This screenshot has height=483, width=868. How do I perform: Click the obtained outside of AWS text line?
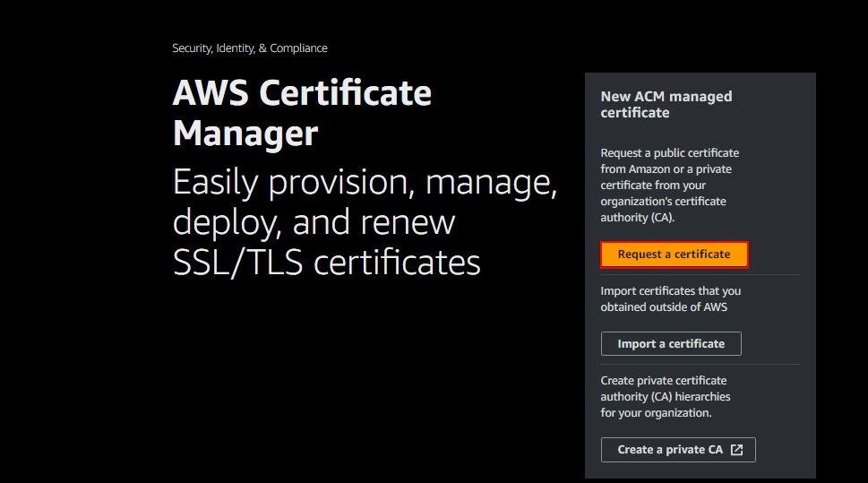[663, 307]
